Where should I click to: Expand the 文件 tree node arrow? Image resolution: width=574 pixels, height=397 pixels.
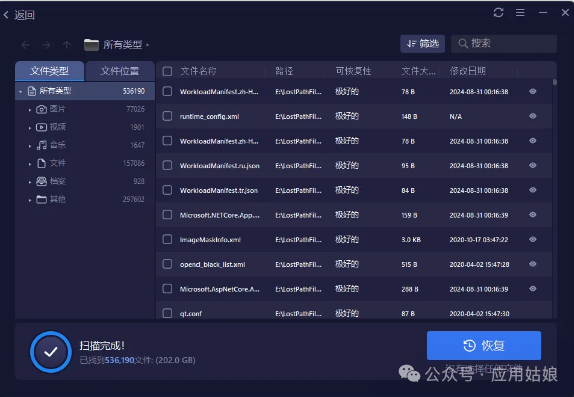30,164
